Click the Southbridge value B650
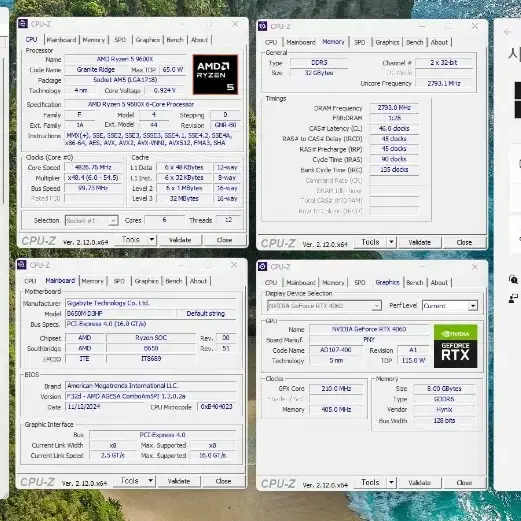Image resolution: width=521 pixels, height=521 pixels. 151,348
